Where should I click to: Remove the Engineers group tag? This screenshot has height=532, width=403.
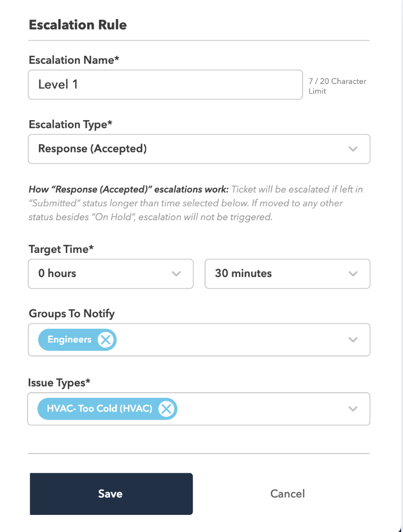(x=106, y=339)
